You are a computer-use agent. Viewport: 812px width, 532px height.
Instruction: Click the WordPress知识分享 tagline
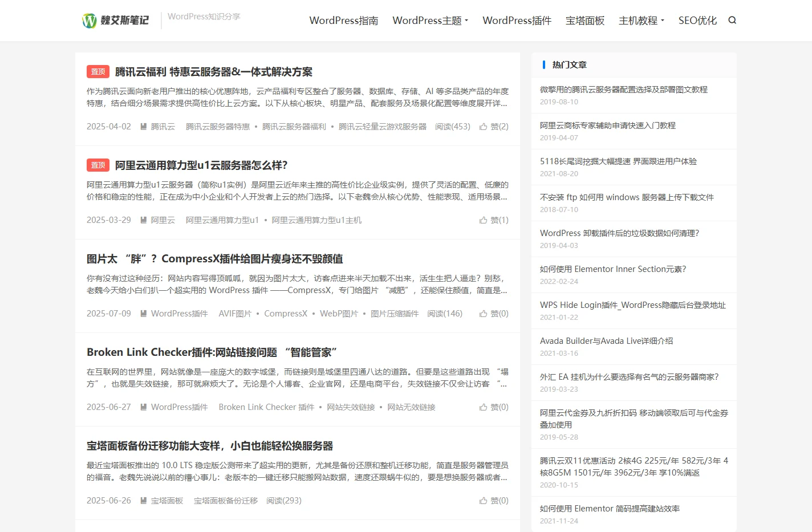pos(204,17)
